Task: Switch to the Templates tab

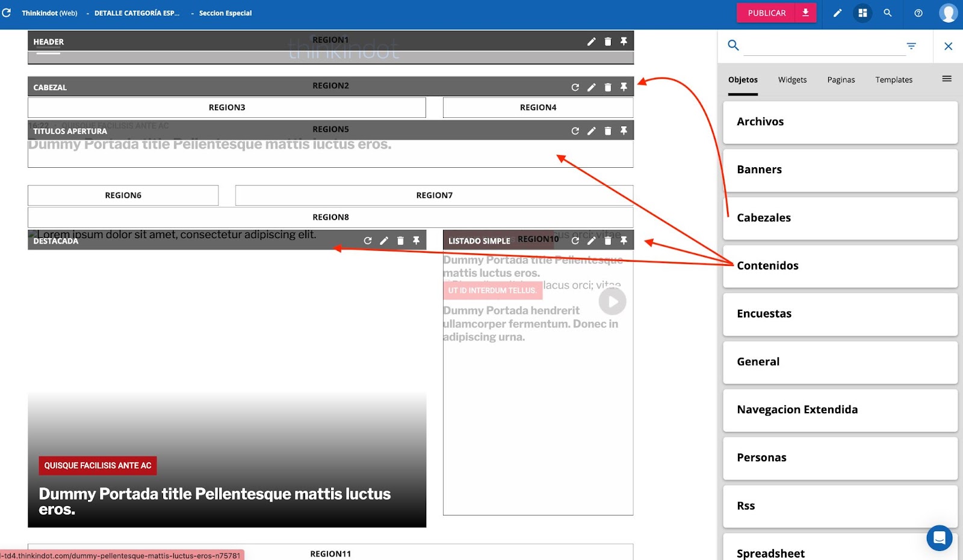Action: [893, 80]
